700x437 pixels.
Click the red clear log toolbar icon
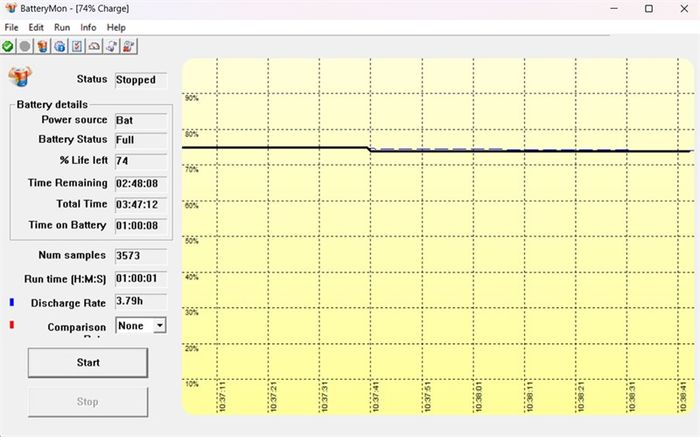[129, 46]
